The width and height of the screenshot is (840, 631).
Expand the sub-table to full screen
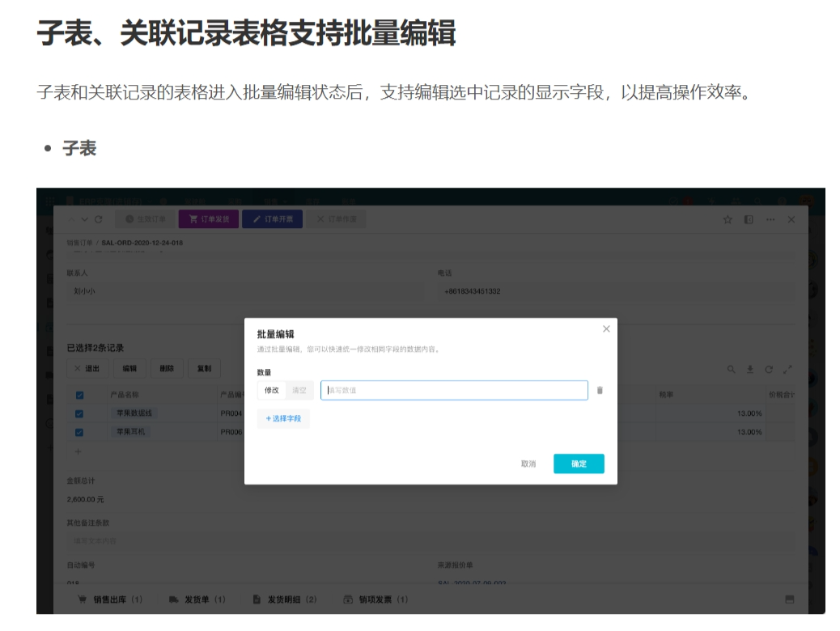coord(787,369)
